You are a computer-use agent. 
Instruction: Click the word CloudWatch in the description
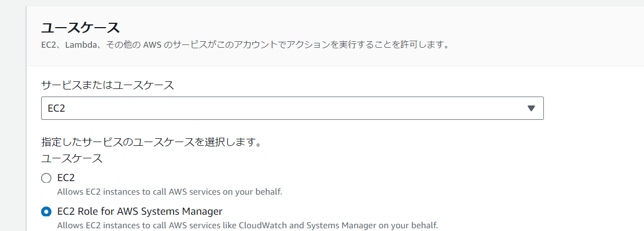[261, 225]
